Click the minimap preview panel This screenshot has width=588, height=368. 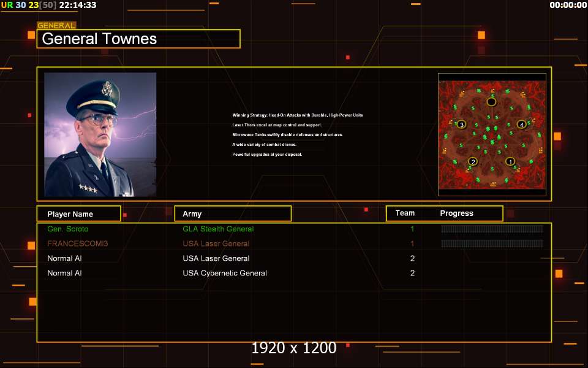point(492,134)
